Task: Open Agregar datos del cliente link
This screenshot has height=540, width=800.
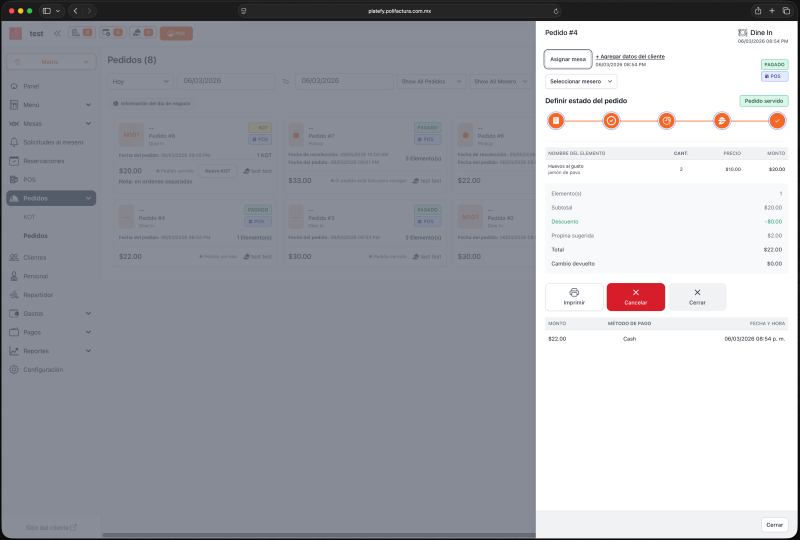Action: click(630, 57)
